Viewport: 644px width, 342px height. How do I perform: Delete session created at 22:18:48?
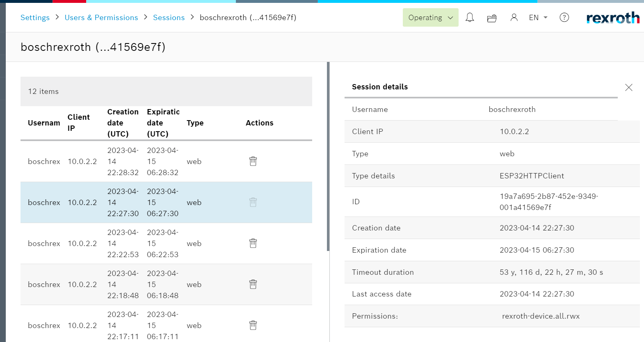(x=253, y=284)
